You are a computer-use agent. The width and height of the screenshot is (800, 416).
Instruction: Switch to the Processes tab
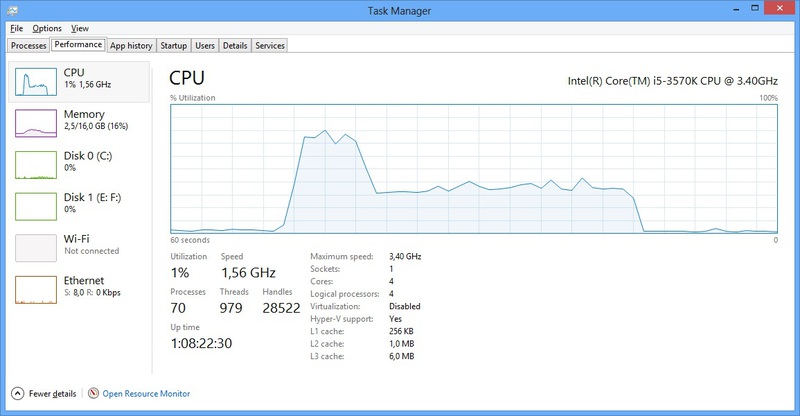click(x=29, y=45)
